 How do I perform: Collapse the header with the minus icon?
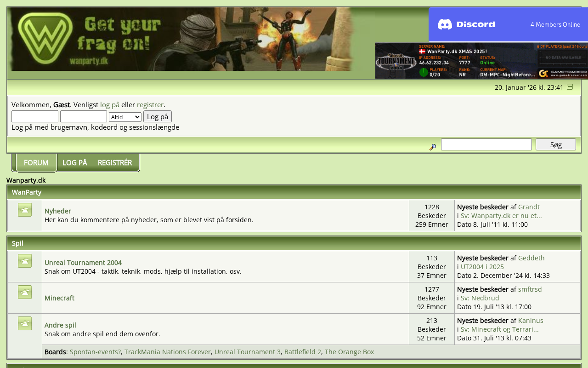coord(570,87)
